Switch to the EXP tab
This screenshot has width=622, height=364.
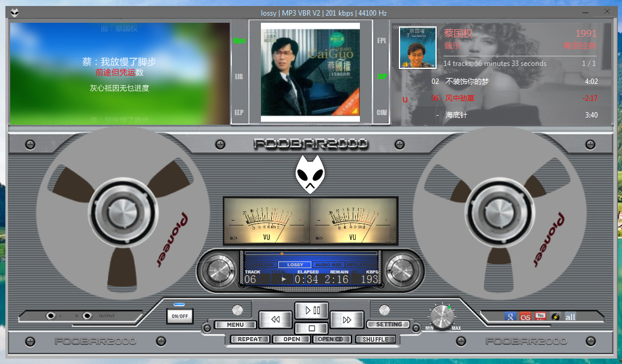tap(239, 113)
